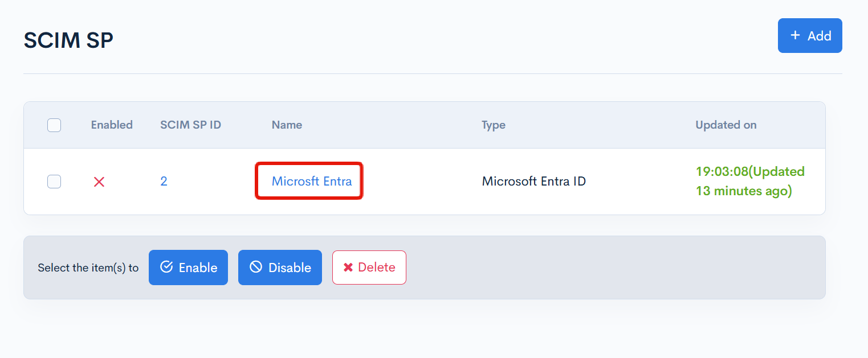Click the Enabled column header
Image resolution: width=868 pixels, height=358 pixels.
[x=112, y=125]
